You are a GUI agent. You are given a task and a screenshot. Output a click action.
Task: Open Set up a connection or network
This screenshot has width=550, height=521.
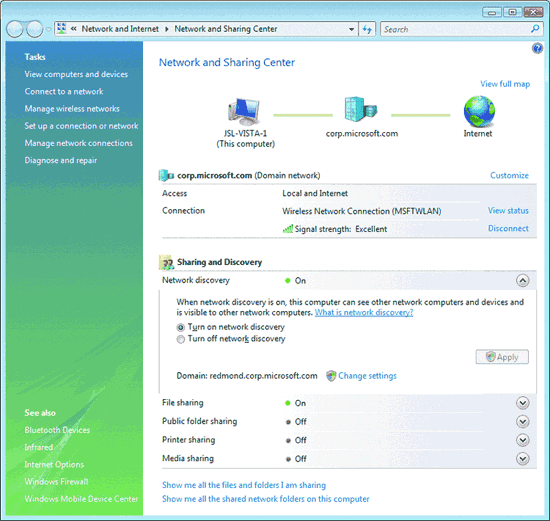tap(81, 126)
